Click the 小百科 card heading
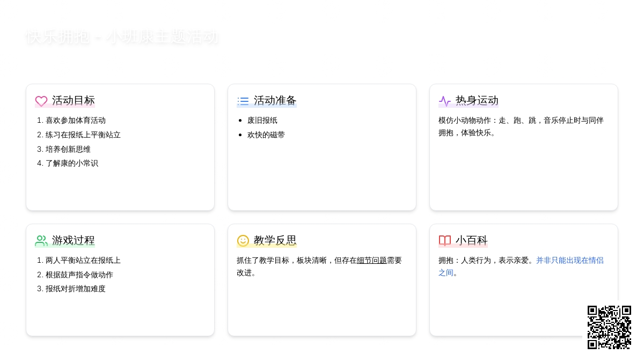This screenshot has width=644, height=362. point(472,240)
